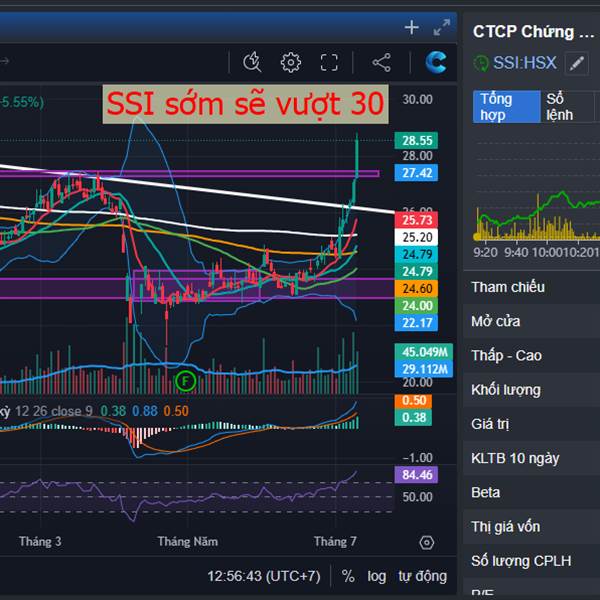Screen dimensions: 600x600
Task: Click the 24.00 green price label
Action: pos(416,306)
